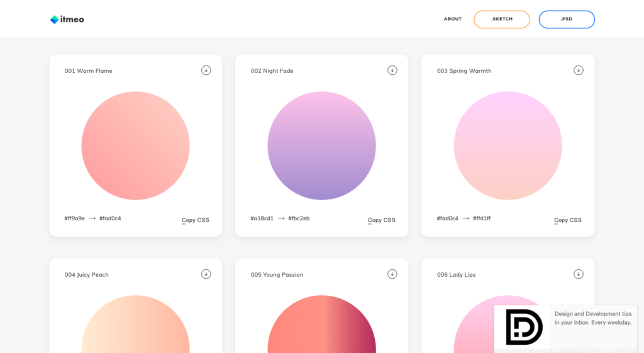
Task: Select the #ff9a9e hex color code
Action: 74,218
